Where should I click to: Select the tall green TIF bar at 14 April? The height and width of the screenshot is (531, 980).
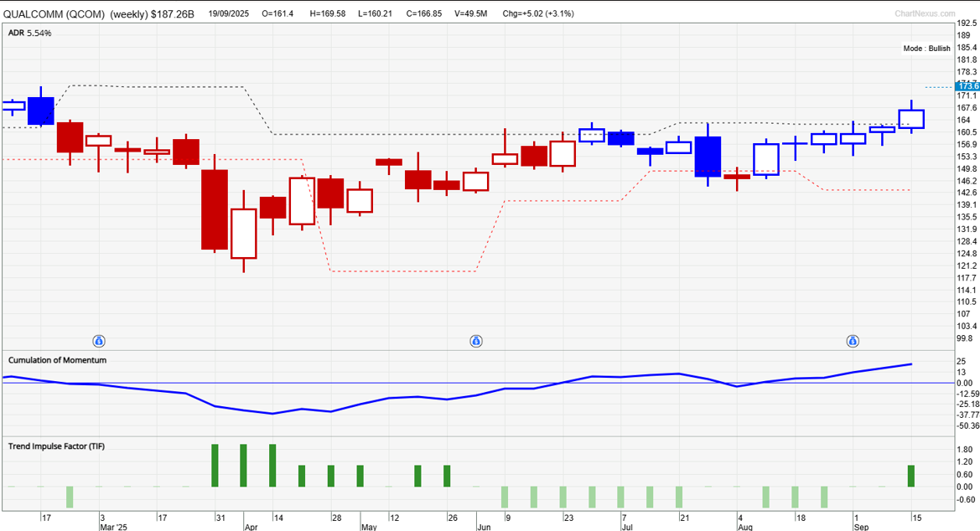(x=272, y=465)
